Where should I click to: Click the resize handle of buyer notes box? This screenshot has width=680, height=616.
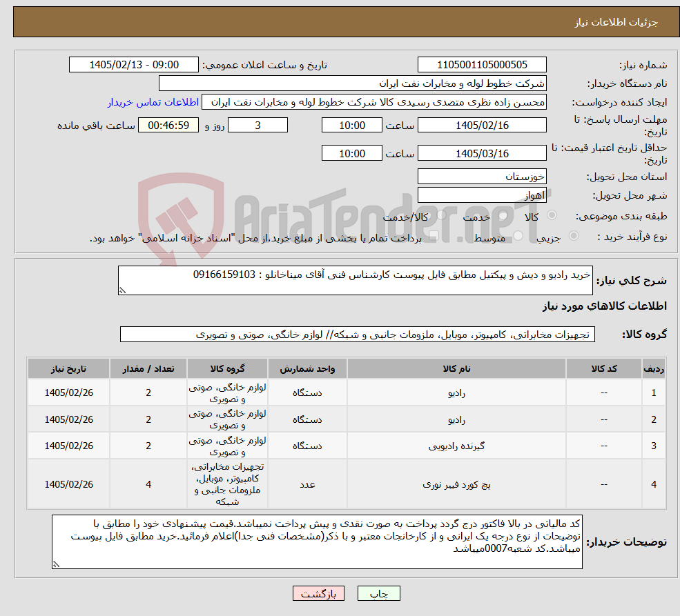click(56, 564)
